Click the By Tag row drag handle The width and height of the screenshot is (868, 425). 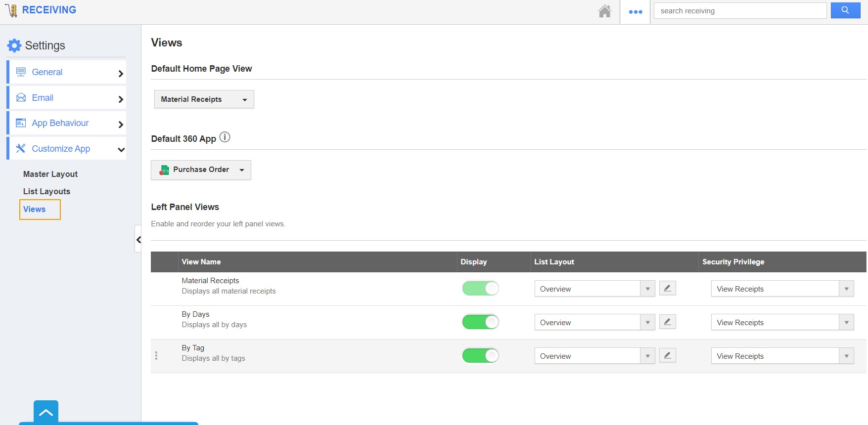coord(156,356)
